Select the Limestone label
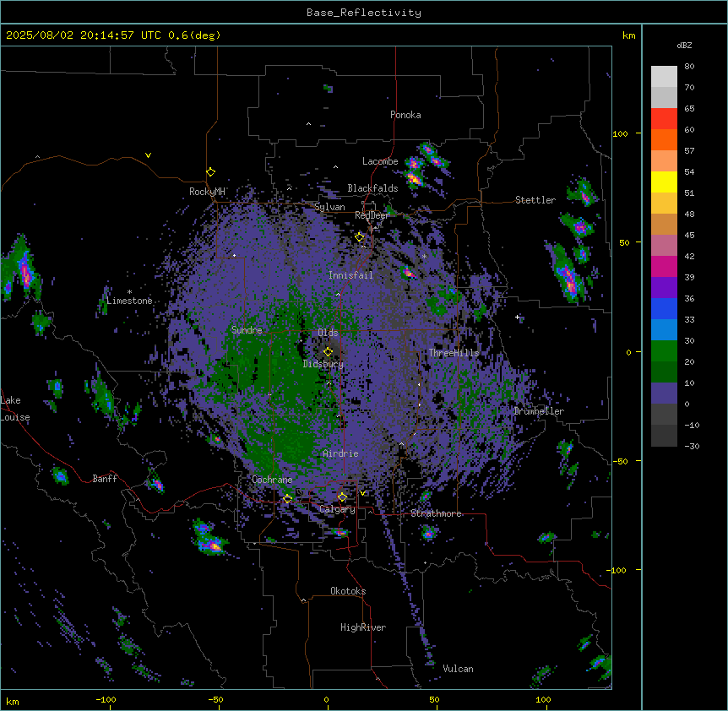Screen dimensions: 728x711 129,301
